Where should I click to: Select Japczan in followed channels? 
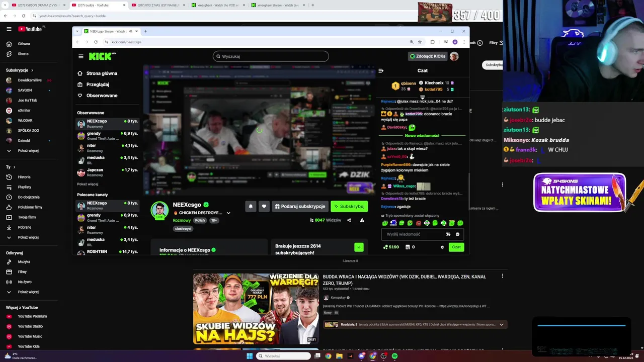[x=107, y=172]
